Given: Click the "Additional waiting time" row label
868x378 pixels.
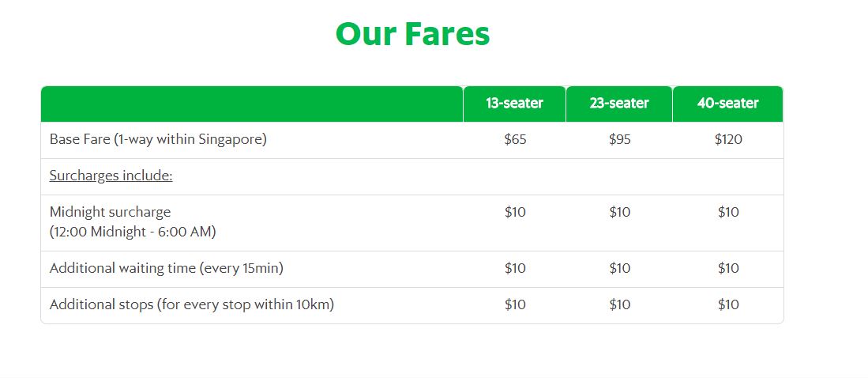Looking at the screenshot, I should (x=166, y=269).
